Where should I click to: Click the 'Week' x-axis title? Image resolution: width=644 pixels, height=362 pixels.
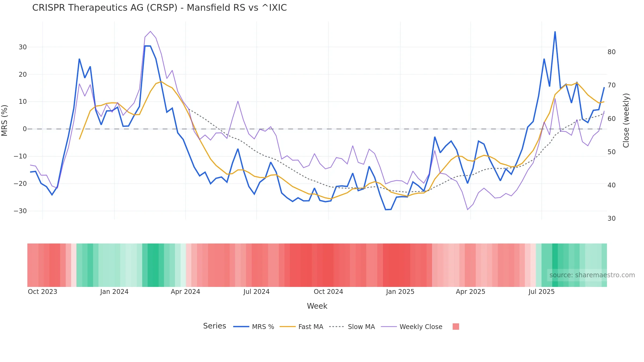(317, 306)
